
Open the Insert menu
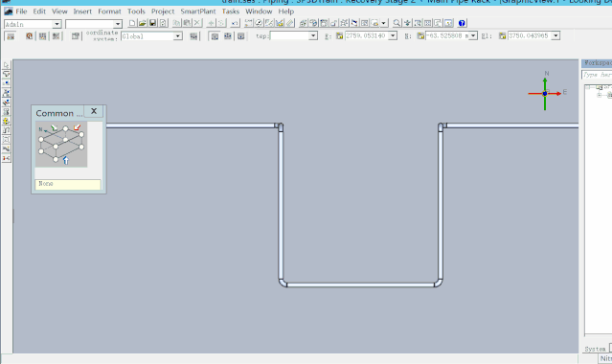tap(82, 11)
